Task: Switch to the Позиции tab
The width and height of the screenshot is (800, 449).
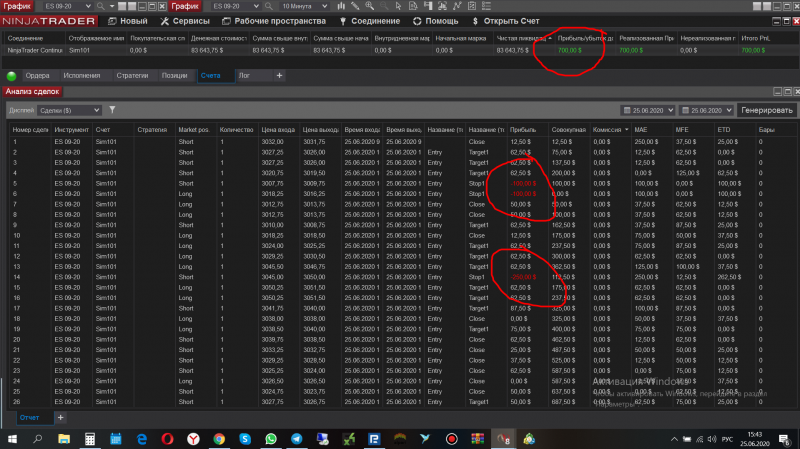Action: pos(174,75)
